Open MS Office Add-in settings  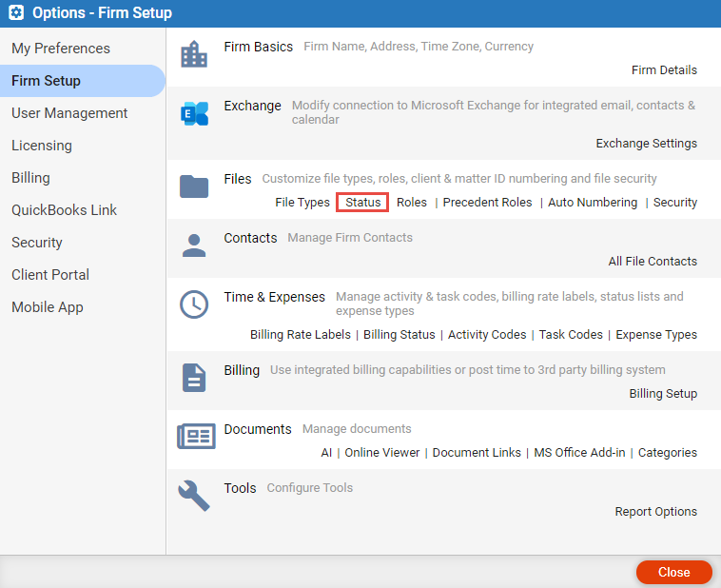579,453
